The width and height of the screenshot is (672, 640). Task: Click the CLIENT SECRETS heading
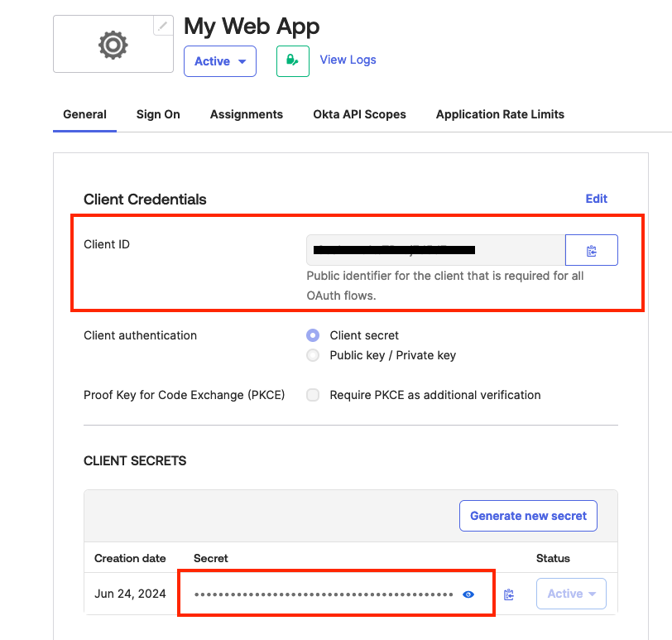tap(135, 461)
